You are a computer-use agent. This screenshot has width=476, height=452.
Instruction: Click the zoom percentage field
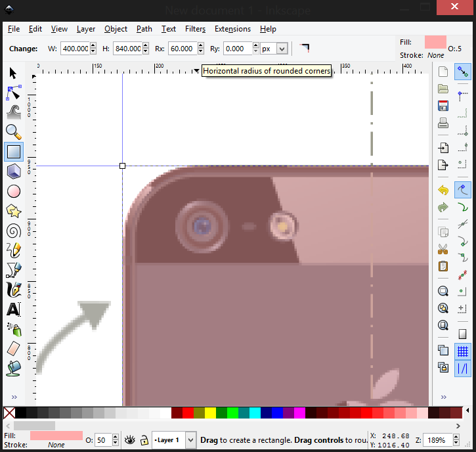pos(437,440)
